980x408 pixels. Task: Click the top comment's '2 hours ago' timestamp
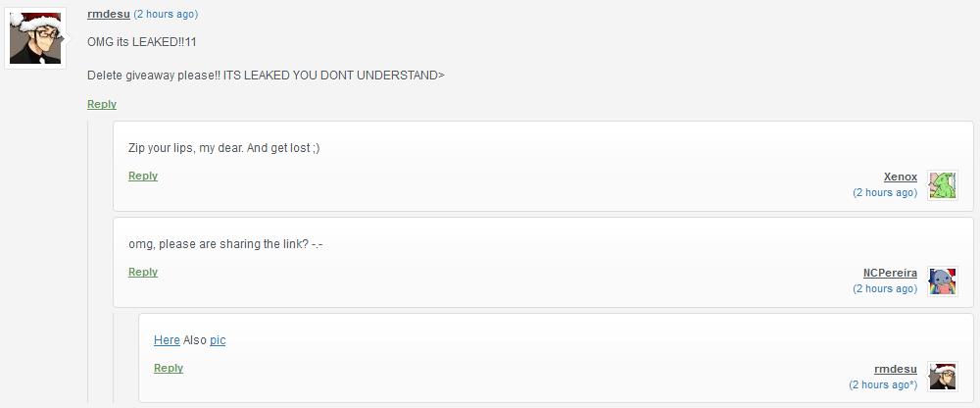(165, 15)
